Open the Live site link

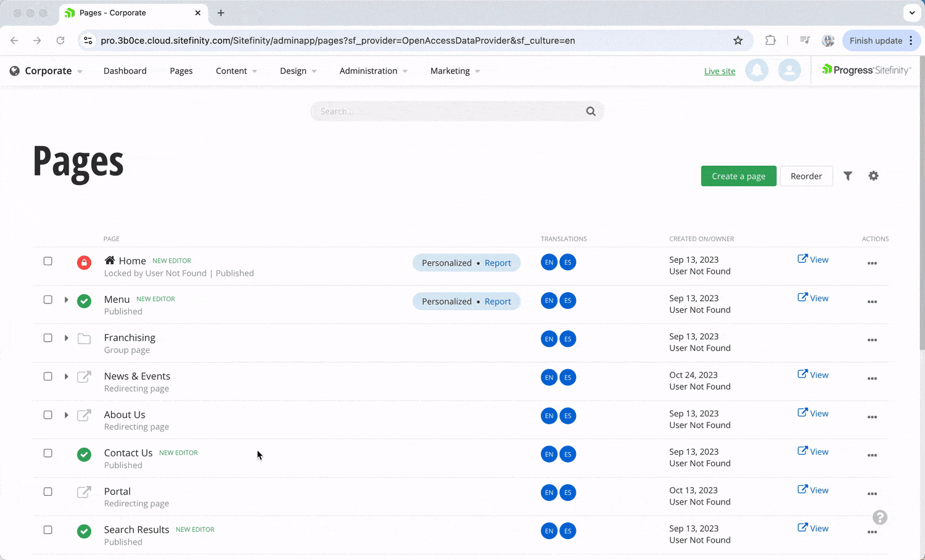(x=720, y=71)
